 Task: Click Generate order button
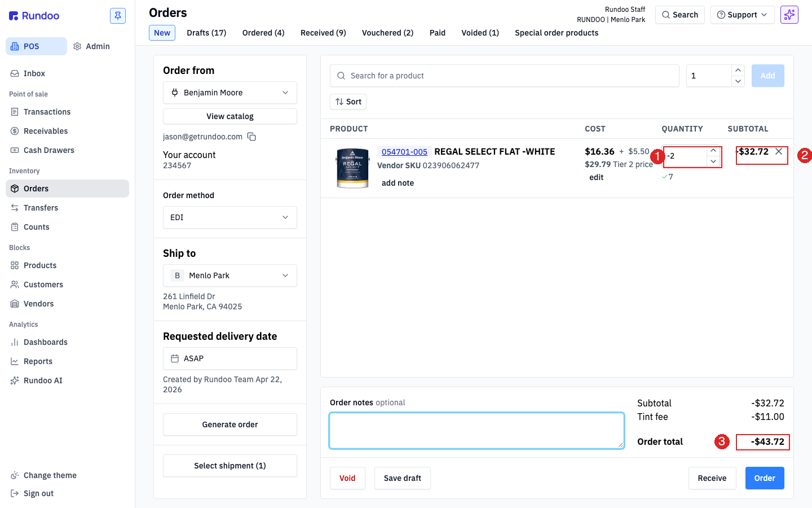(x=230, y=424)
